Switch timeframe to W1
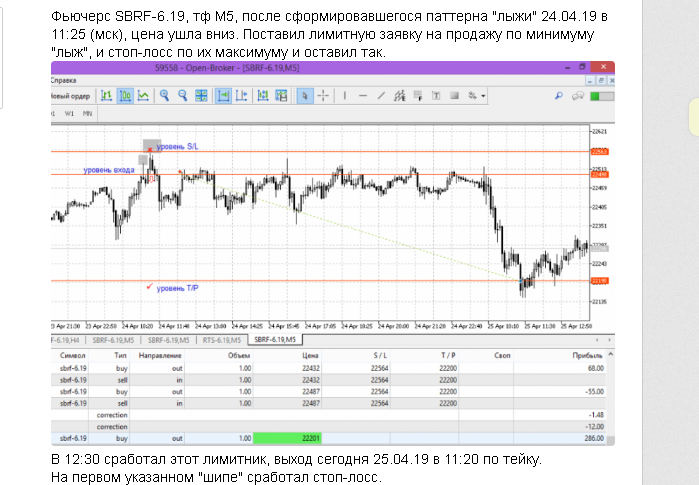The width and height of the screenshot is (699, 485). (x=69, y=114)
